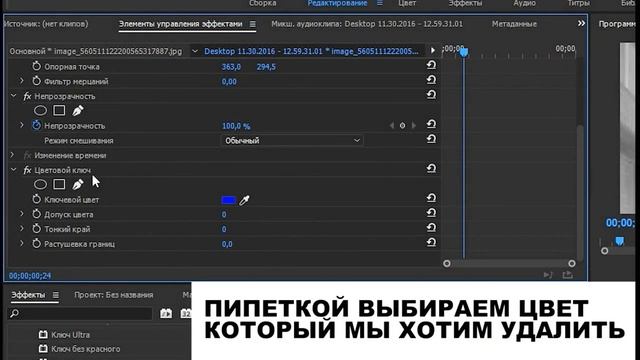640x360 pixels.
Task: Select pen mask tool under Цветовой ключ
Action: point(78,184)
